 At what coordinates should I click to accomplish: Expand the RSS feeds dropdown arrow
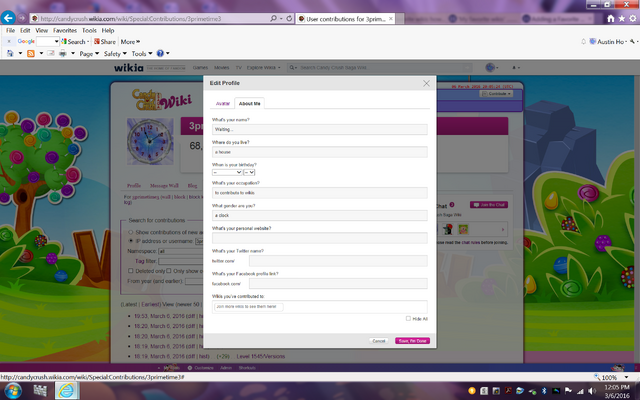pyautogui.click(x=41, y=53)
